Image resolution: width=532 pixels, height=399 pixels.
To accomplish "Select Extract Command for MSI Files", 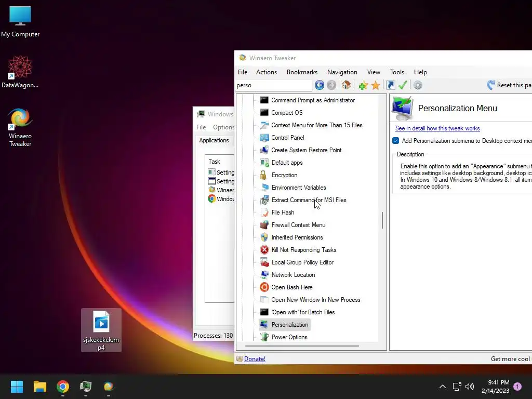I will coord(309,200).
